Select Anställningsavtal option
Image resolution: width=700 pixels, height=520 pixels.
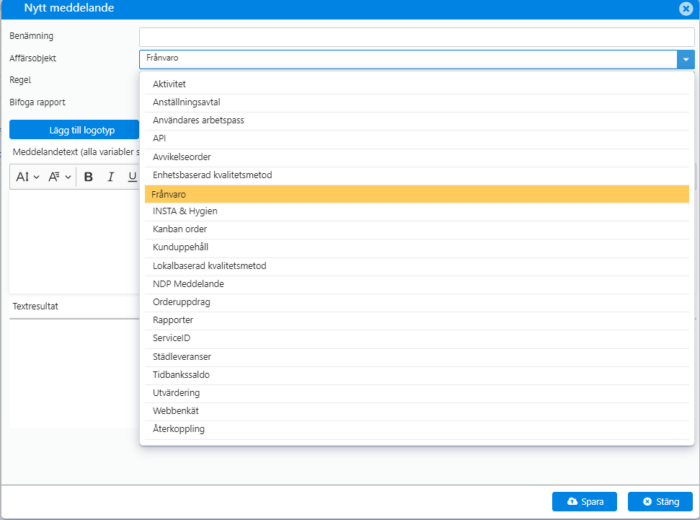click(x=417, y=102)
